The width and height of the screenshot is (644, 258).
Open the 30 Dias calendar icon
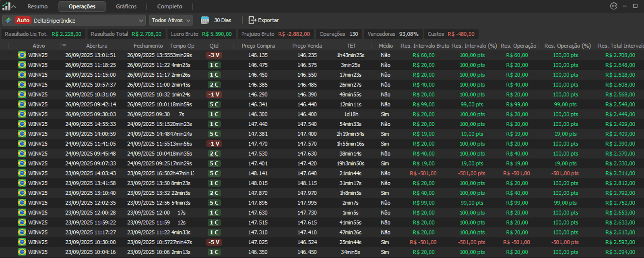pyautogui.click(x=205, y=20)
